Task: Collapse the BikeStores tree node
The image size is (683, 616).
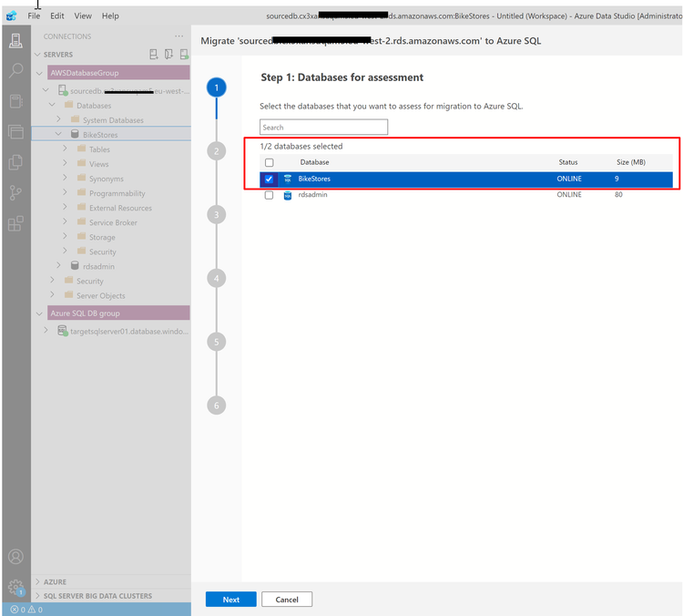Action: 59,134
